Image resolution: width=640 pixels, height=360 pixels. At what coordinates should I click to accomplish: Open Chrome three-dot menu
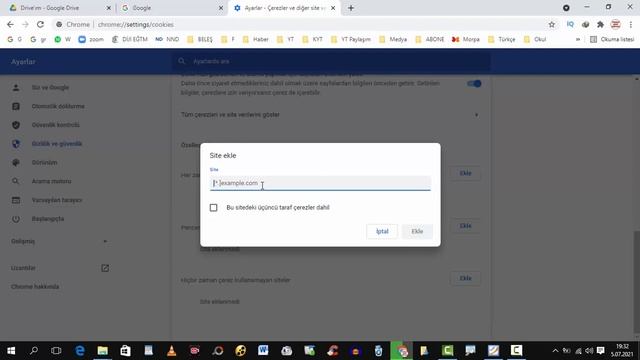coord(631,24)
